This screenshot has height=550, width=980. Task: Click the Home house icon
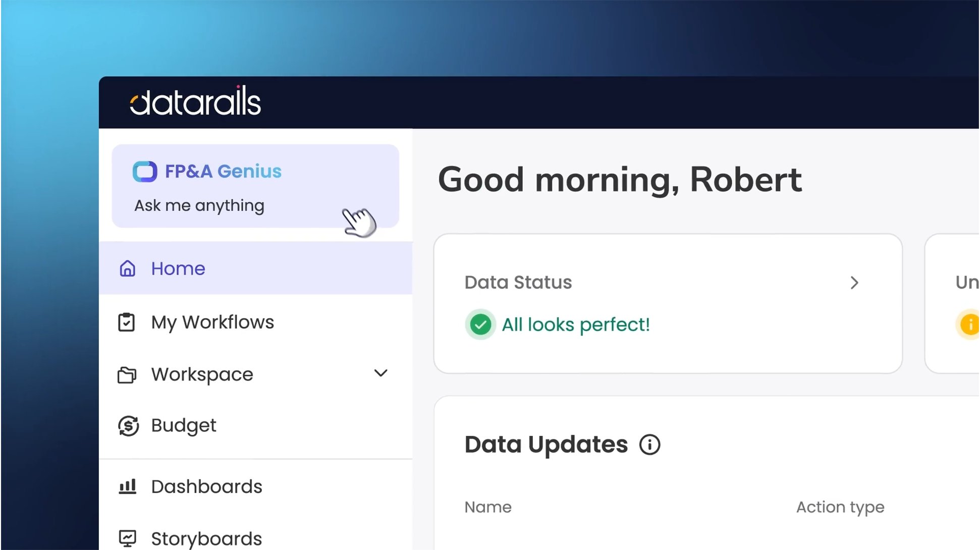[x=127, y=268]
